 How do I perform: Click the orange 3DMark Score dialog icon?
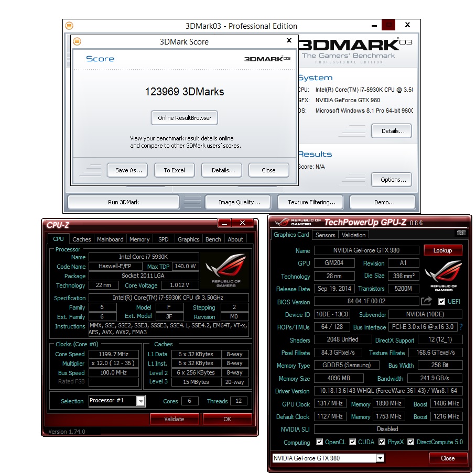(77, 41)
